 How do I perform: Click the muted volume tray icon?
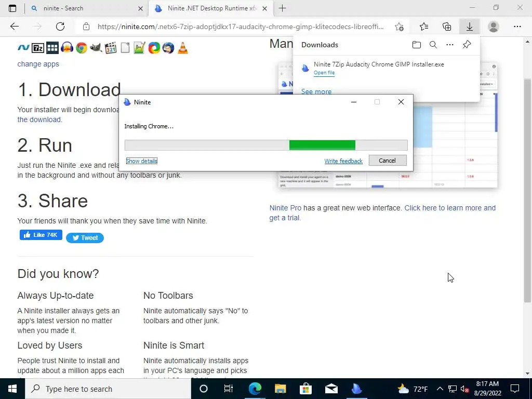(x=464, y=389)
